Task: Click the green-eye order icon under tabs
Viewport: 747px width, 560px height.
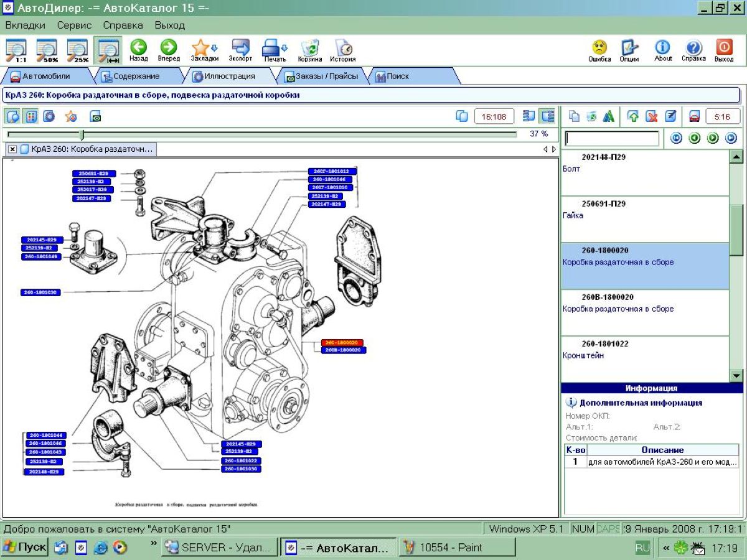Action: [96, 116]
